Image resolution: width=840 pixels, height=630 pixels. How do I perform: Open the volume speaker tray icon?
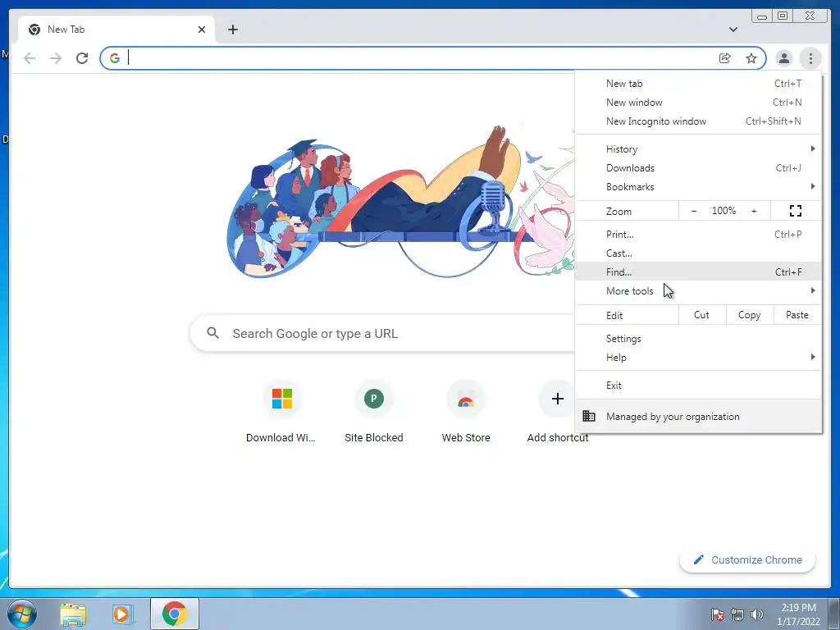(x=756, y=614)
